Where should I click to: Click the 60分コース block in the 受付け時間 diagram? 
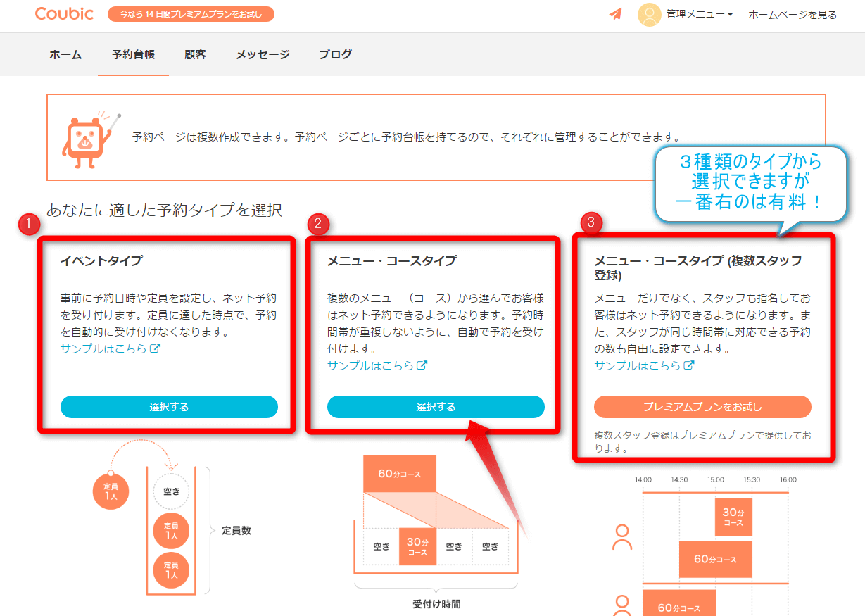(399, 474)
